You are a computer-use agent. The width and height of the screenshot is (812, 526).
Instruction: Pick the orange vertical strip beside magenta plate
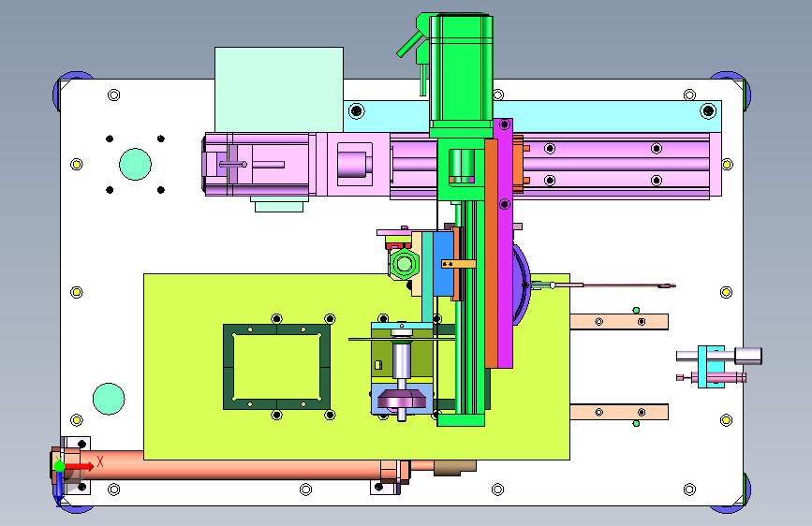tap(491, 253)
